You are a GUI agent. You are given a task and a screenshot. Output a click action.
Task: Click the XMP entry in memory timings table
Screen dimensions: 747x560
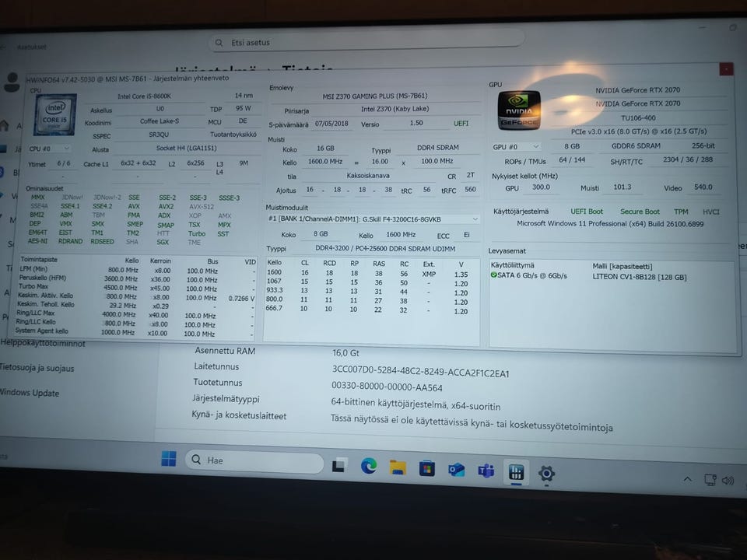(429, 274)
